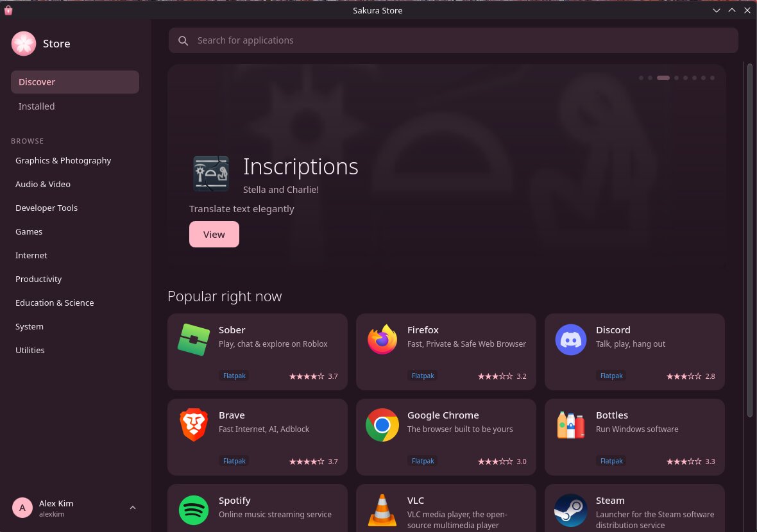Screen dimensions: 757x532
Task: Click Bottles' star rating 3.3
Action: tap(691, 461)
